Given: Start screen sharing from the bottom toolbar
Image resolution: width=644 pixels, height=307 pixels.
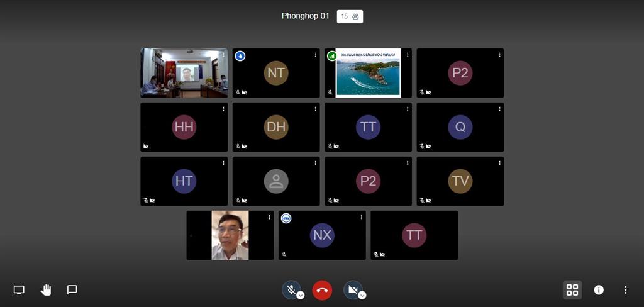Looking at the screenshot, I should (x=19, y=290).
